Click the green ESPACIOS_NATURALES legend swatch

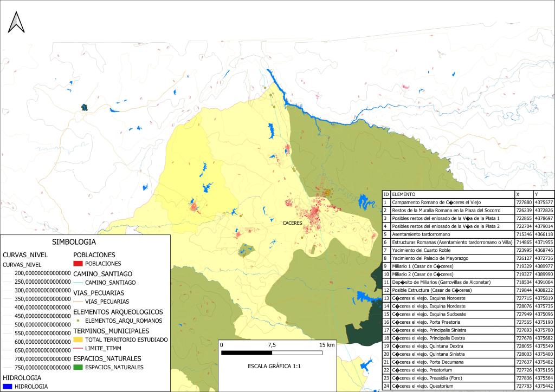coord(79,367)
